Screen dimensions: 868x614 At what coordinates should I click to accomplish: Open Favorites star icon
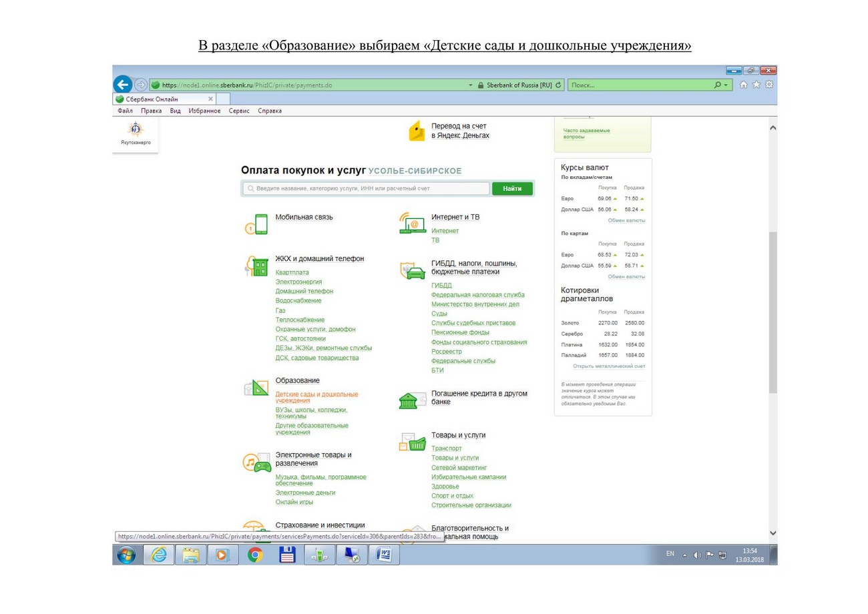[x=757, y=85]
